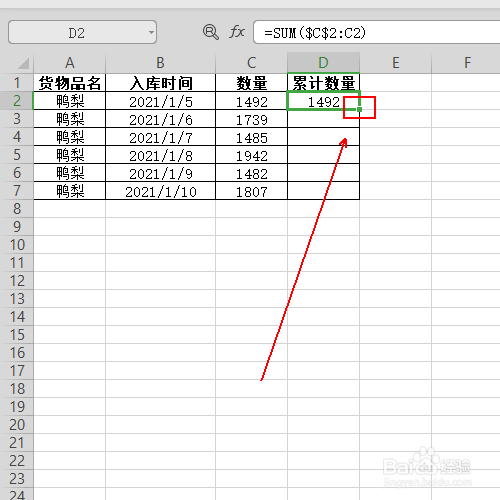Open the fx insert function button
Screen dimensions: 500x500
pyautogui.click(x=237, y=32)
